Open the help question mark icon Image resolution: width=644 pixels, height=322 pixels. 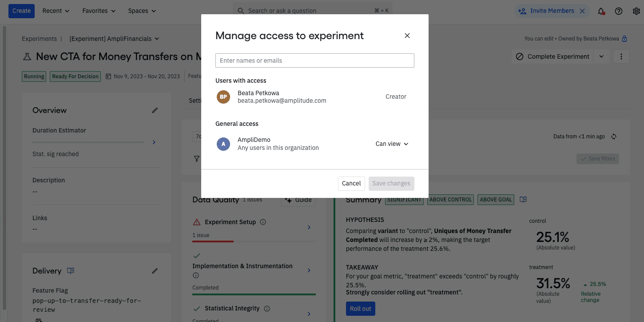coord(618,11)
